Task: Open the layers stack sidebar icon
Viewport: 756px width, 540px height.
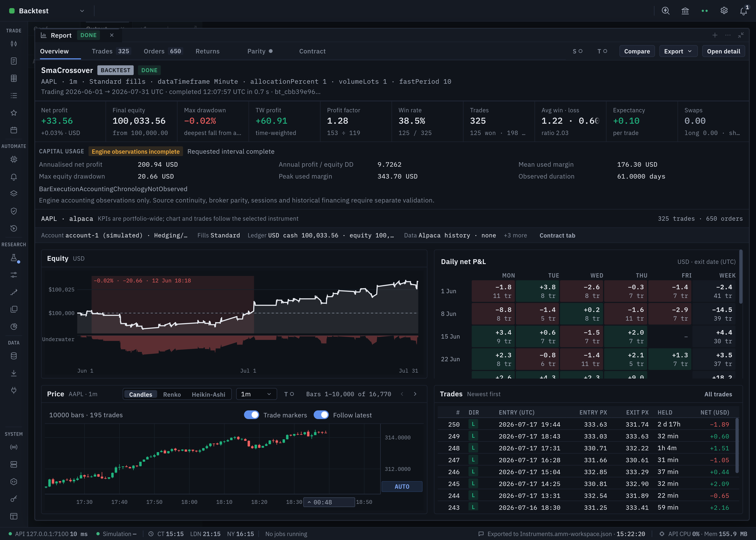Action: click(x=14, y=193)
